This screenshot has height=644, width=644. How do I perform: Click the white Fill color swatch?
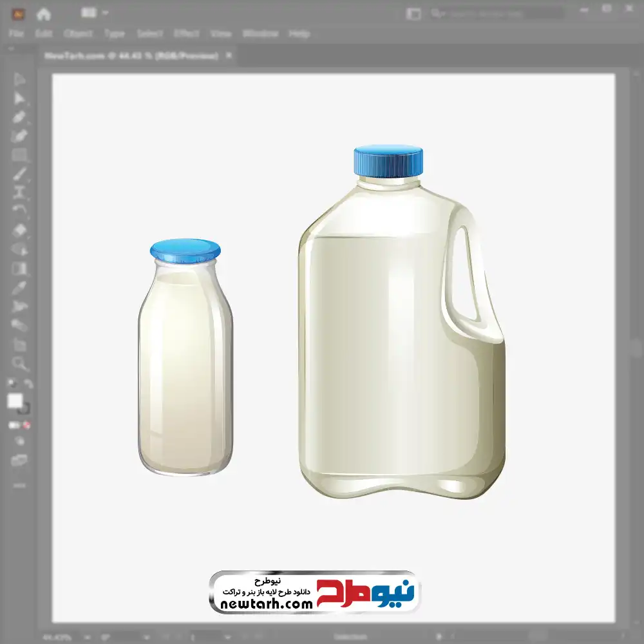[x=15, y=401]
